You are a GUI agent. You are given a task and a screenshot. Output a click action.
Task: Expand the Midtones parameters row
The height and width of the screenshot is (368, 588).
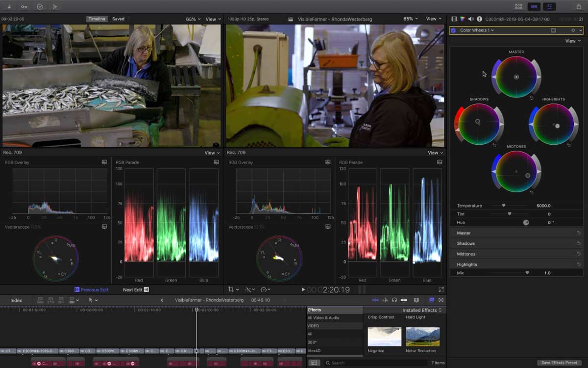(516, 254)
